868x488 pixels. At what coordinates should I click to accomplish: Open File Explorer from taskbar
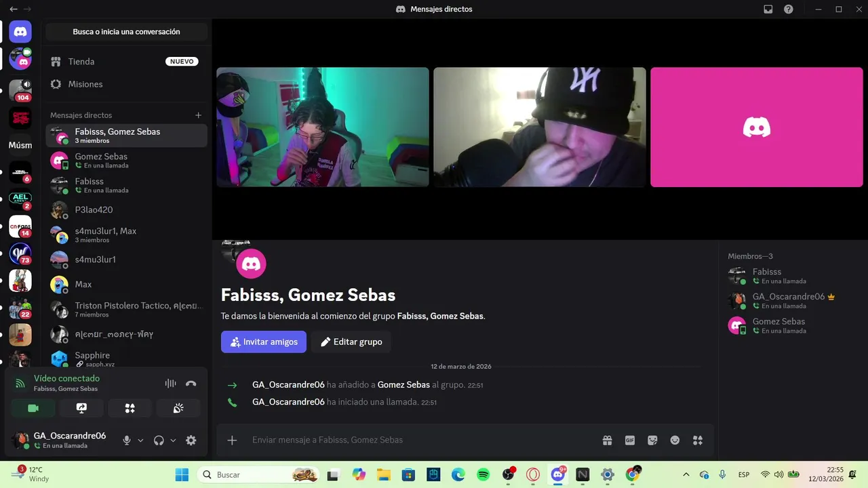[x=383, y=474]
